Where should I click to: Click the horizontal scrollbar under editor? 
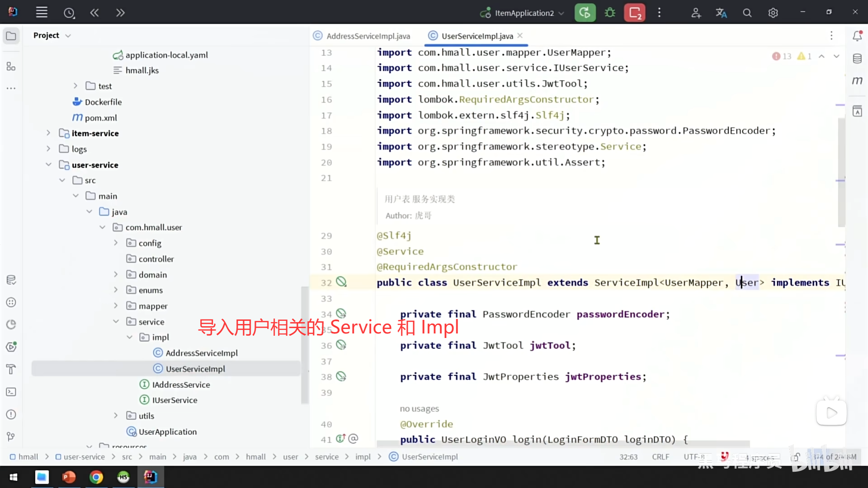coord(563,444)
